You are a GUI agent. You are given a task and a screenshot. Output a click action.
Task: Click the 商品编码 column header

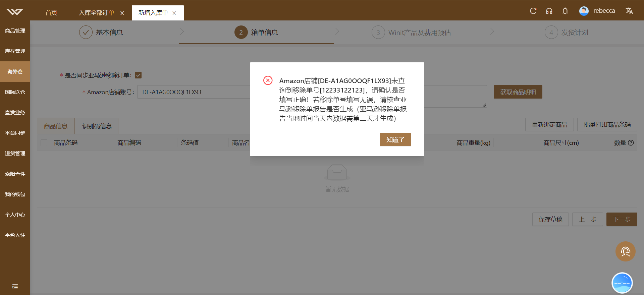[129, 143]
